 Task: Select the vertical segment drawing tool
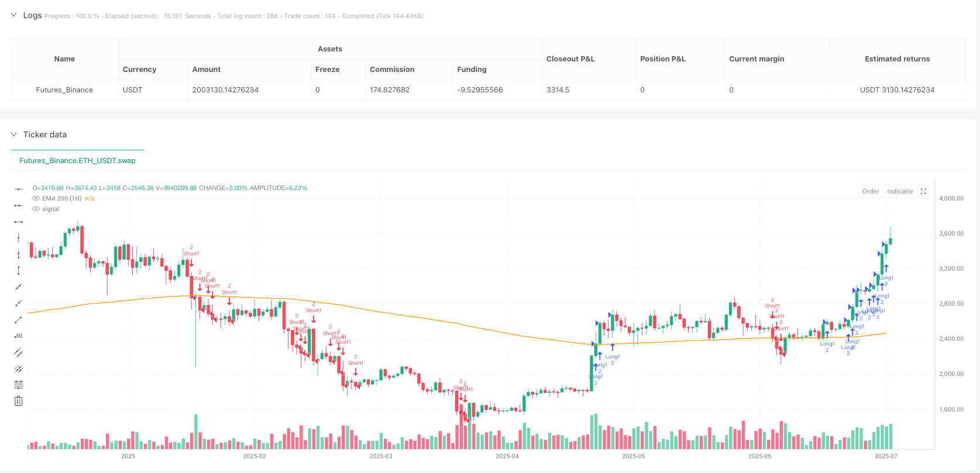(x=19, y=270)
